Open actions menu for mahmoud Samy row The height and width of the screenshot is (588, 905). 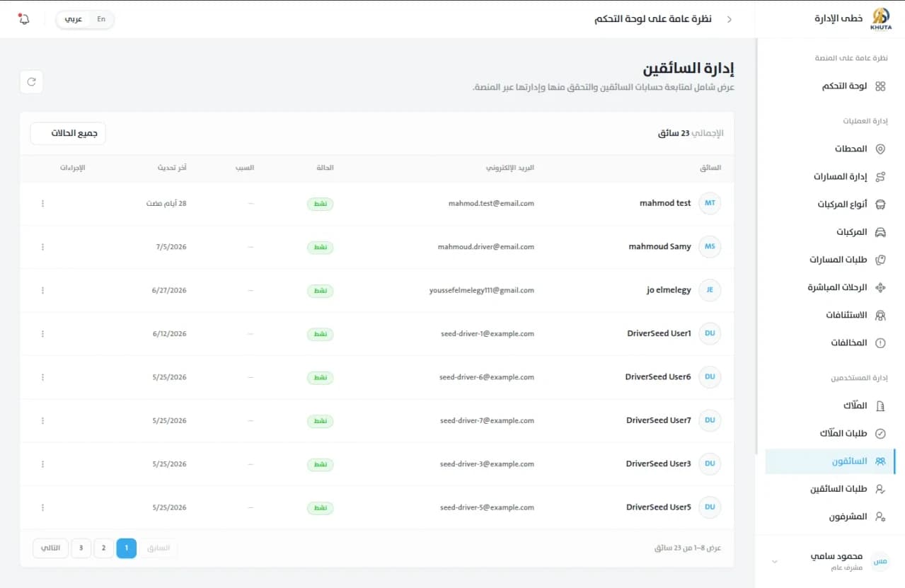pyautogui.click(x=42, y=247)
